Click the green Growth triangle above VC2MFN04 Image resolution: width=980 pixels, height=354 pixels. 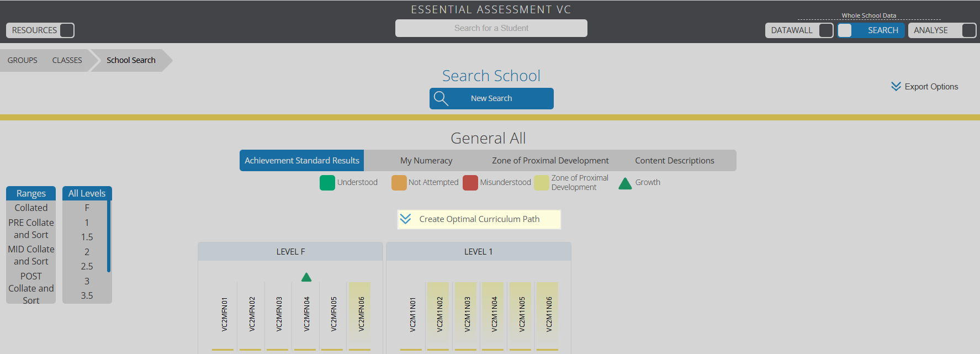(306, 277)
